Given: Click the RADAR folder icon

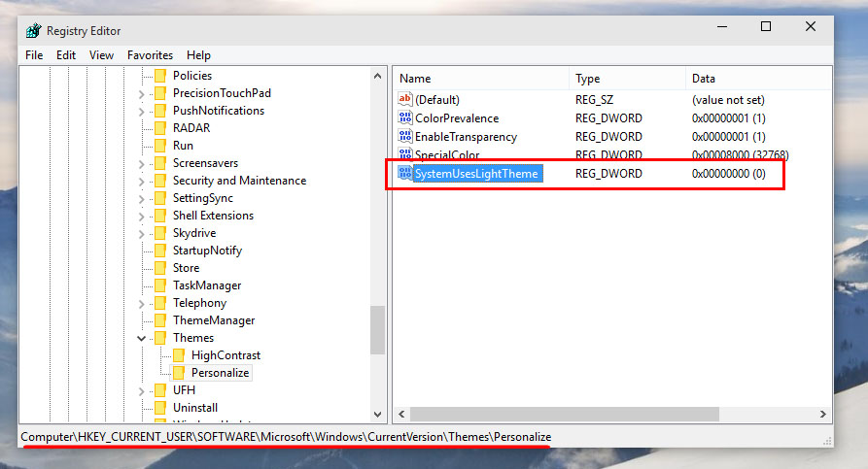Looking at the screenshot, I should [x=160, y=128].
